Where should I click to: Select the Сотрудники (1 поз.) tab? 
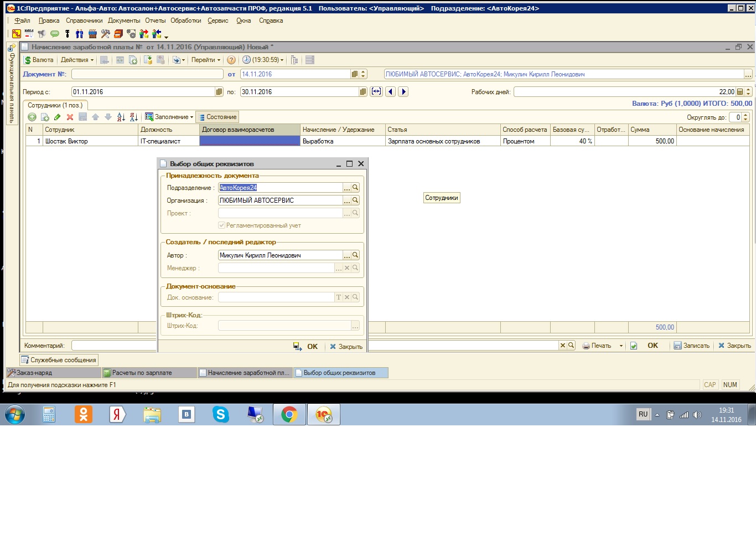55,105
